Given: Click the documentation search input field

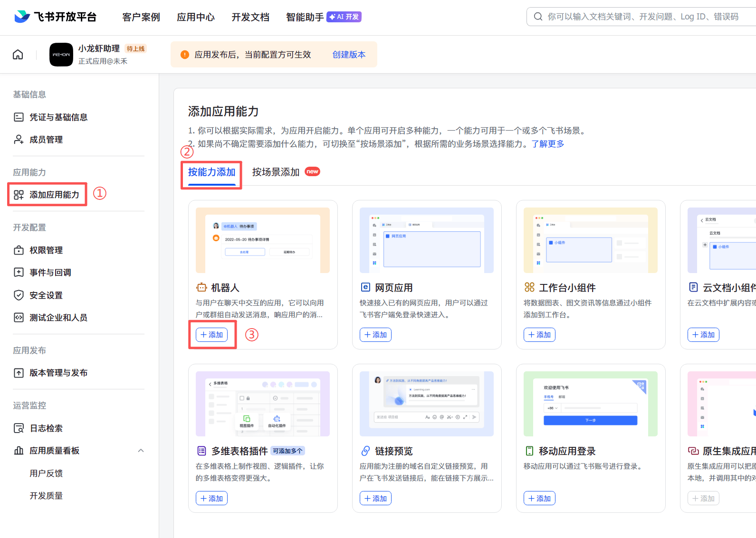Looking at the screenshot, I should (x=641, y=17).
